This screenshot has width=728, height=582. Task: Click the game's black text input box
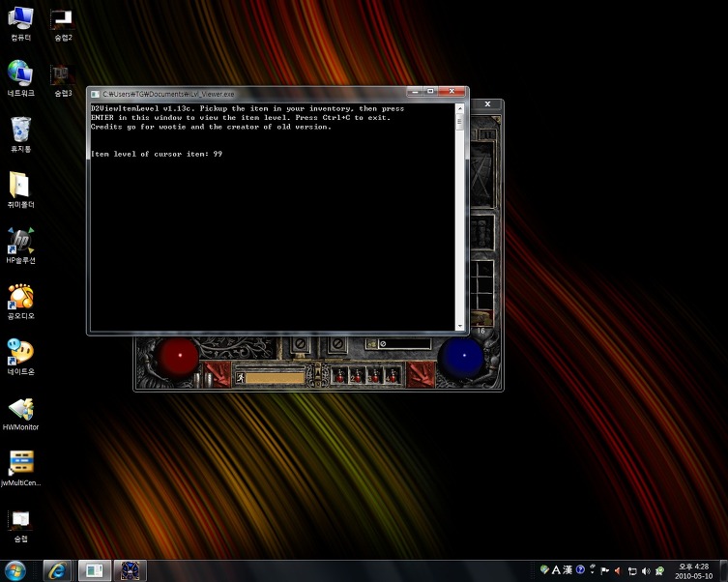[x=404, y=344]
